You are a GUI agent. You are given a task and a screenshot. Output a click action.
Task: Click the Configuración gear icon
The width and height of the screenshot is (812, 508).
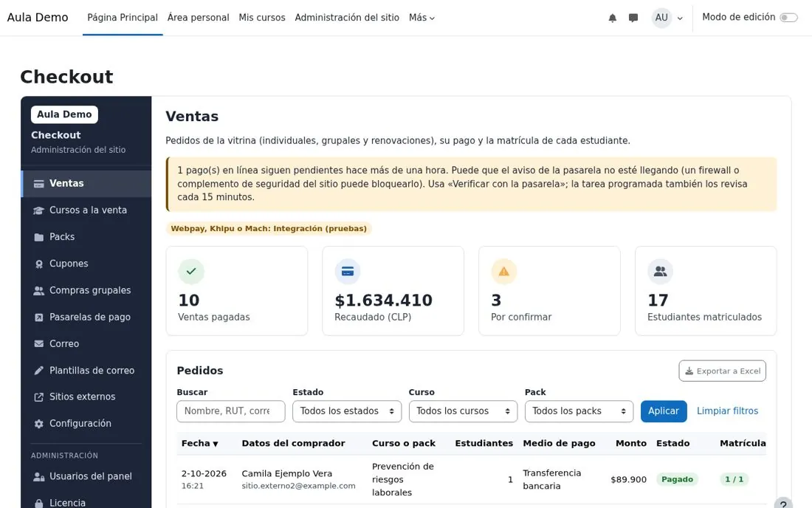pyautogui.click(x=39, y=424)
